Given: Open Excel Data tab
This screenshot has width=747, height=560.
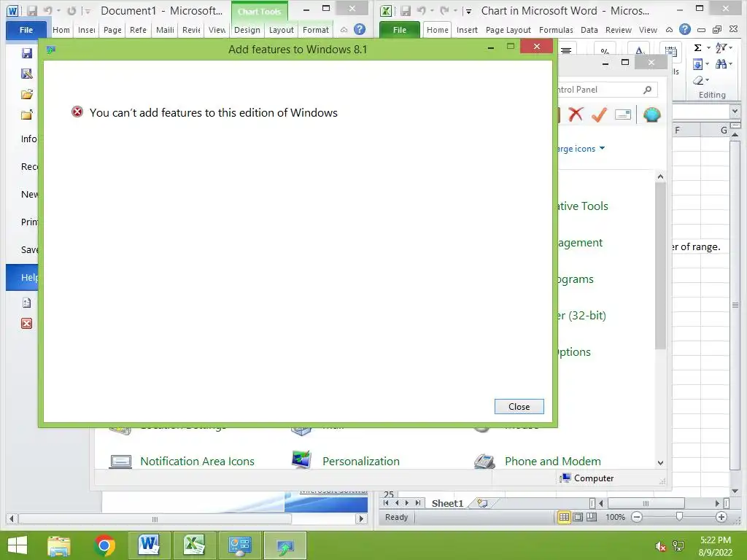Looking at the screenshot, I should tap(589, 29).
